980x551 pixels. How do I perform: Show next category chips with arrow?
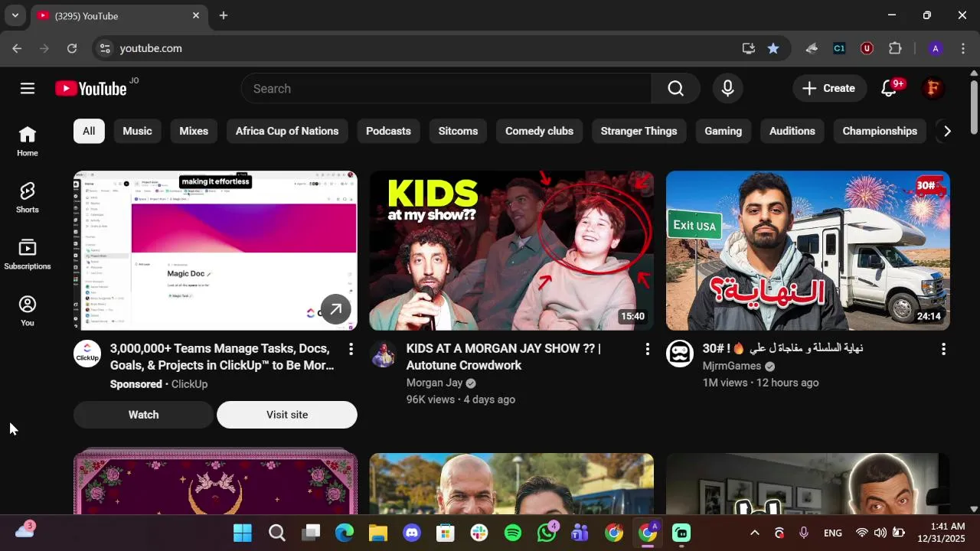pos(947,131)
